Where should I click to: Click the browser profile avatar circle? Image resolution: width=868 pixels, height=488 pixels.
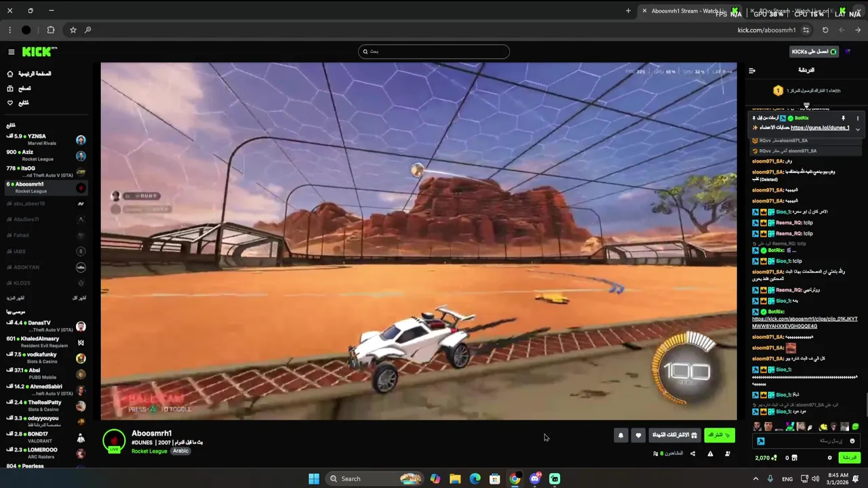point(26,30)
